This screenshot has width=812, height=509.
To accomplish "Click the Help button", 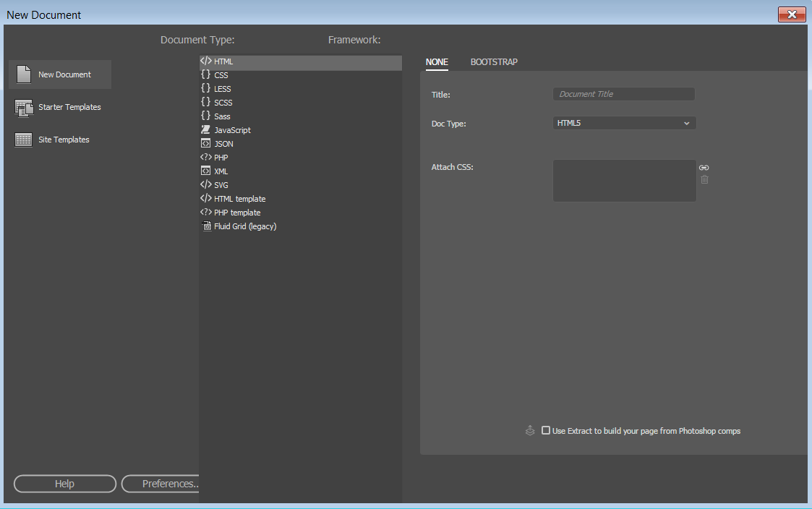I will click(64, 483).
